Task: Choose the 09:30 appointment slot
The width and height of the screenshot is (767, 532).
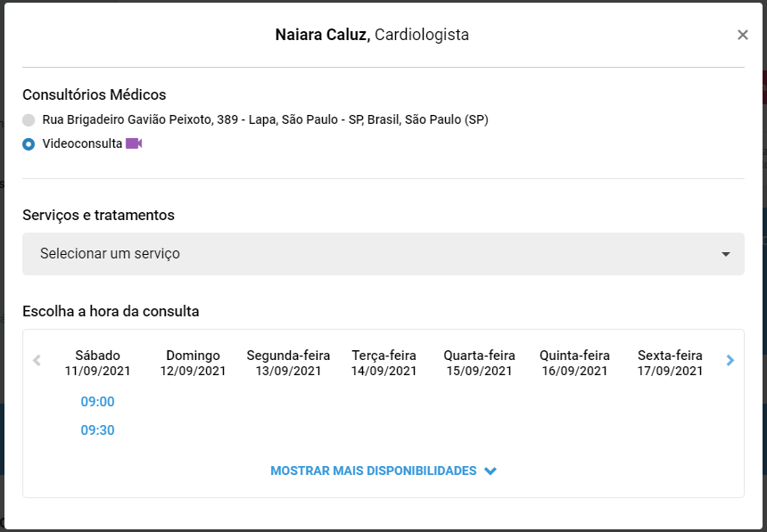Action: pos(97,430)
